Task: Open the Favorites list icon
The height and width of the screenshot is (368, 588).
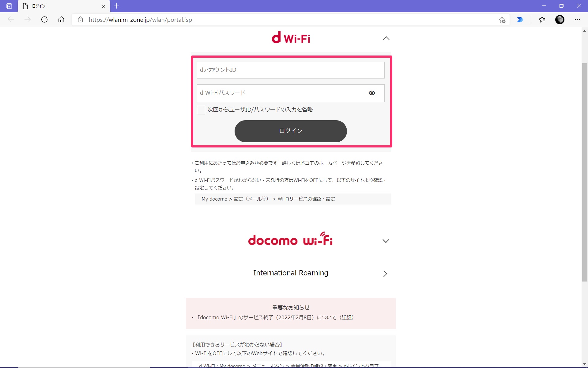Action: coord(542,20)
